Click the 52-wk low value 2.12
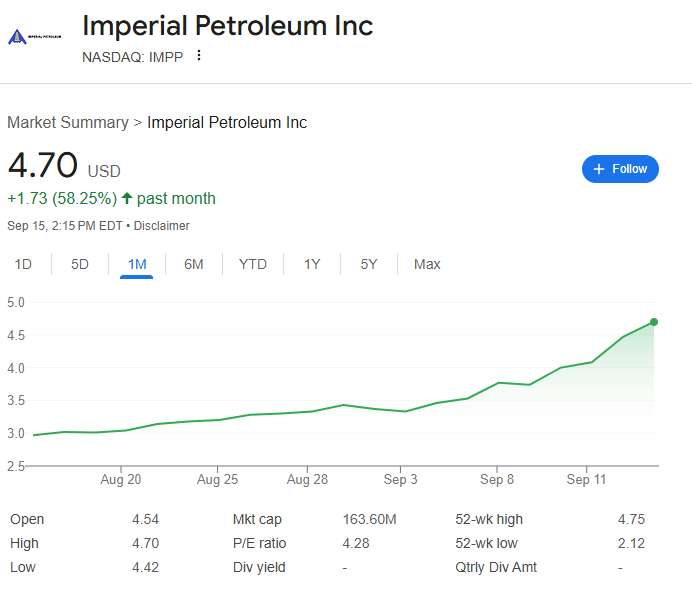Image resolution: width=692 pixels, height=593 pixels. click(632, 543)
